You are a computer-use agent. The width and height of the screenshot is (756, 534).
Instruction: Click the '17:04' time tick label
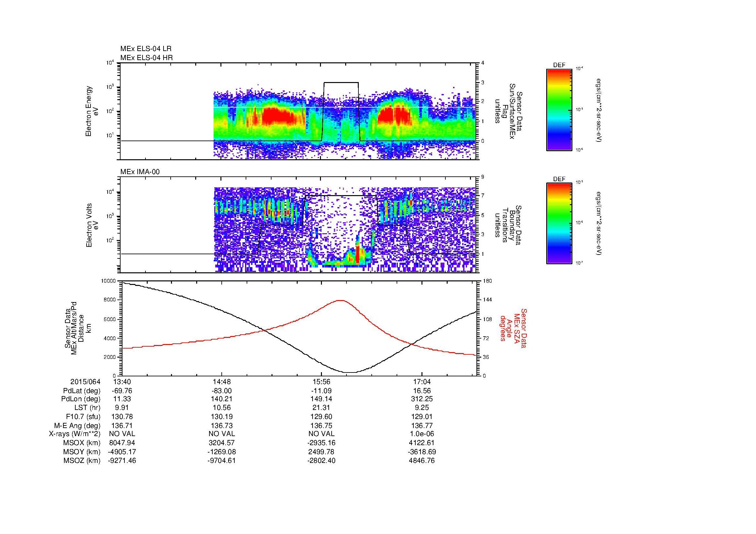pyautogui.click(x=422, y=382)
